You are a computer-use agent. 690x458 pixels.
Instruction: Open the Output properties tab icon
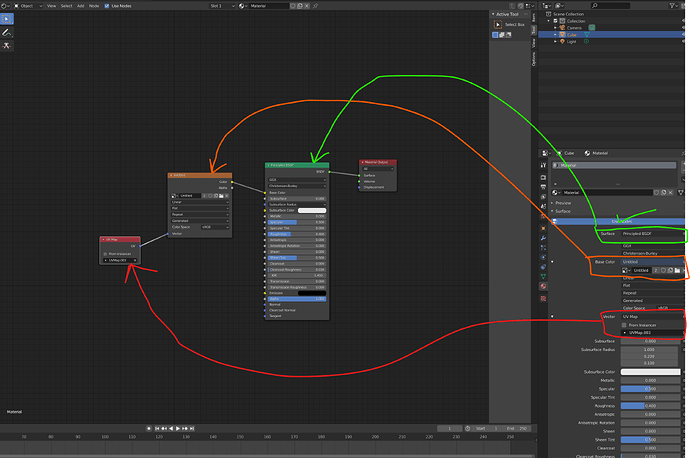[543, 187]
